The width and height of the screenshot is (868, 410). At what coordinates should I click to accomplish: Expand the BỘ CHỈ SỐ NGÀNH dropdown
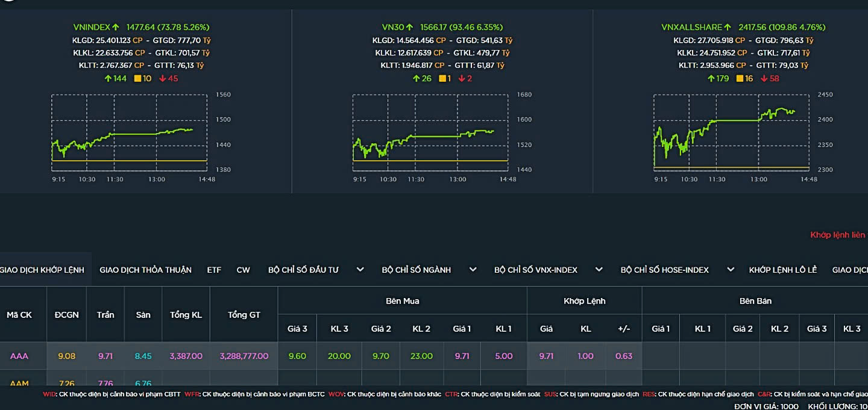[473, 270]
